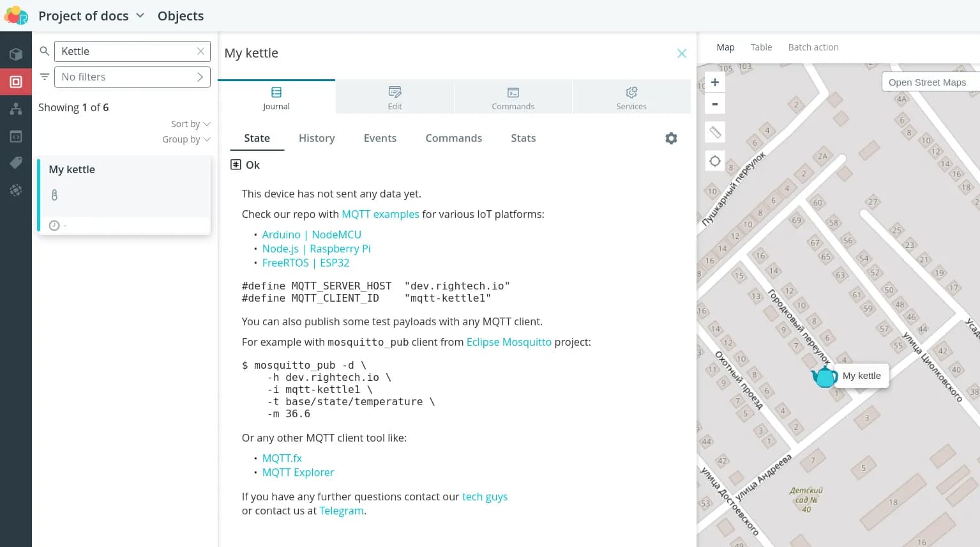Image resolution: width=980 pixels, height=547 pixels.
Task: Center map with the locate target icon
Action: pos(715,161)
